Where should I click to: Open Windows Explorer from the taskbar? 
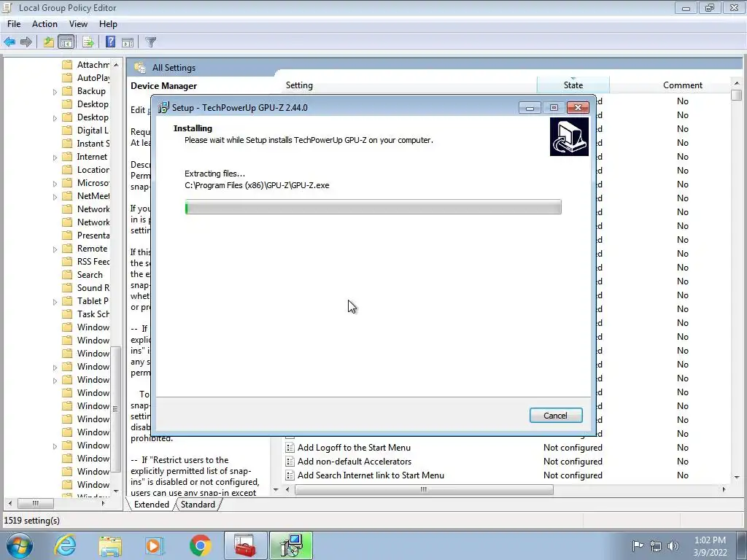point(110,545)
